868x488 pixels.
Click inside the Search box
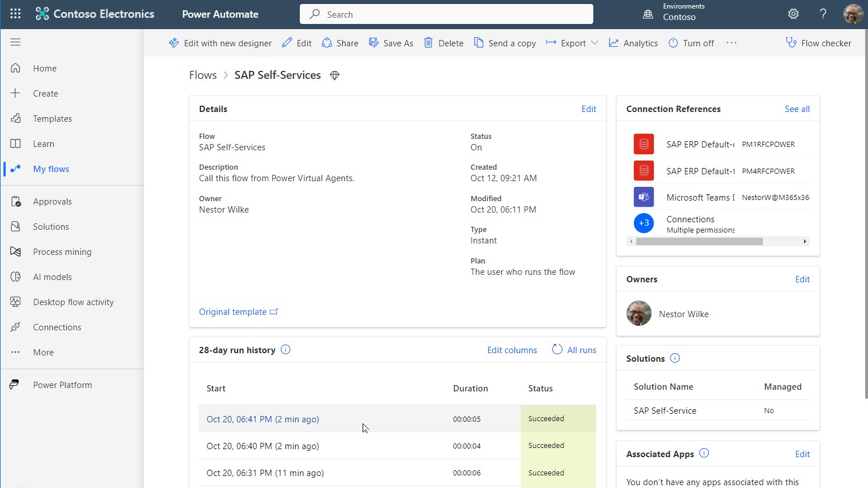coord(446,14)
